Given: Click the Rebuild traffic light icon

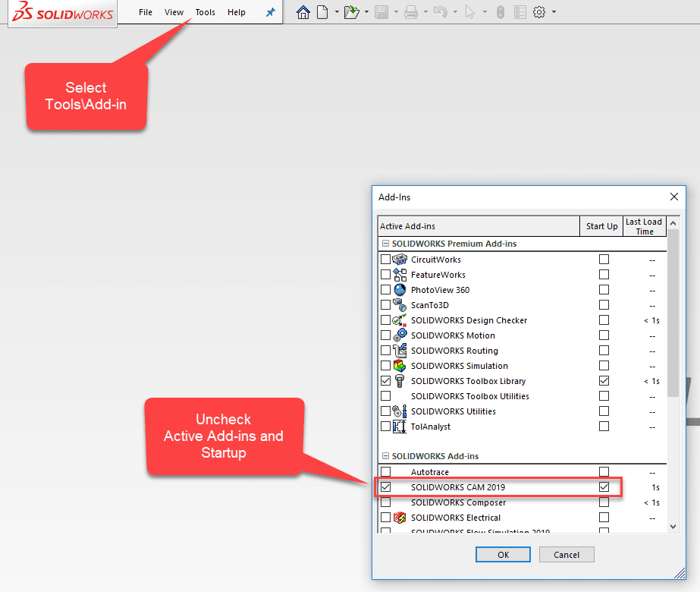Looking at the screenshot, I should coord(501,12).
